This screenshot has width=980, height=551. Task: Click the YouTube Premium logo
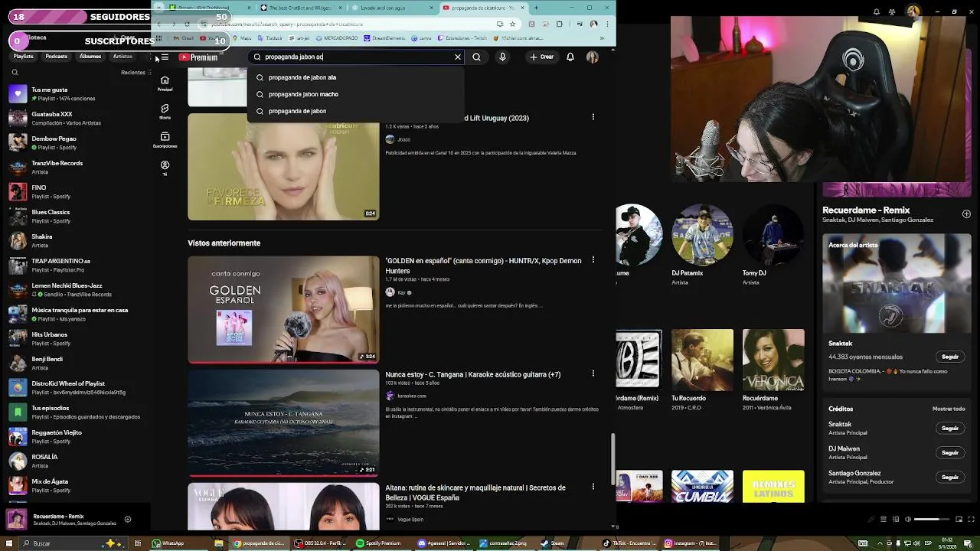click(x=198, y=57)
